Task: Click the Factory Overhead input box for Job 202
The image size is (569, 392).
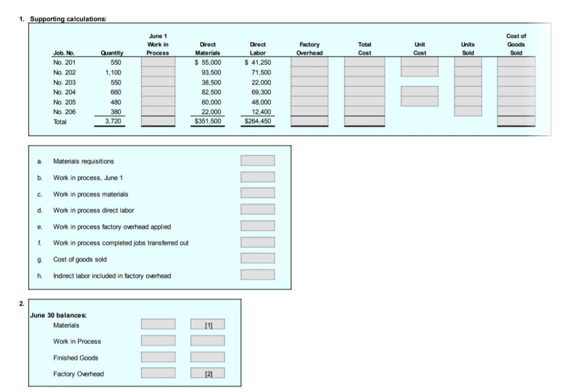Action: pos(309,72)
